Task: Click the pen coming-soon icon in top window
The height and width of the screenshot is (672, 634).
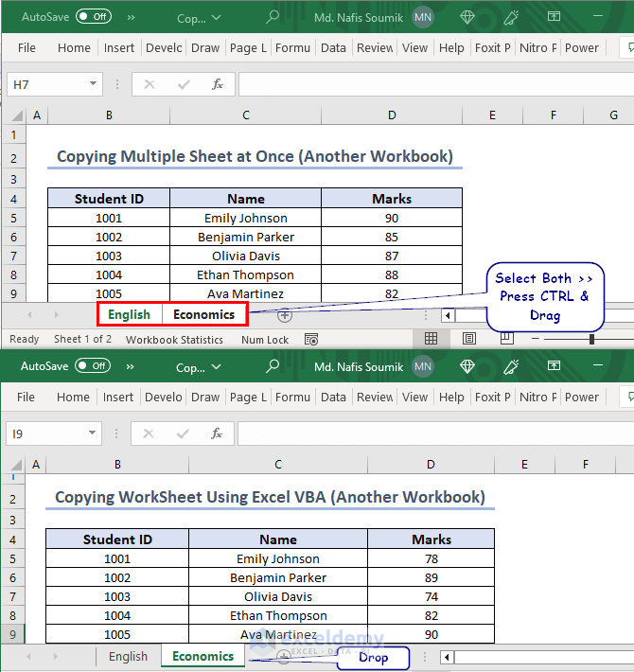Action: 511,17
